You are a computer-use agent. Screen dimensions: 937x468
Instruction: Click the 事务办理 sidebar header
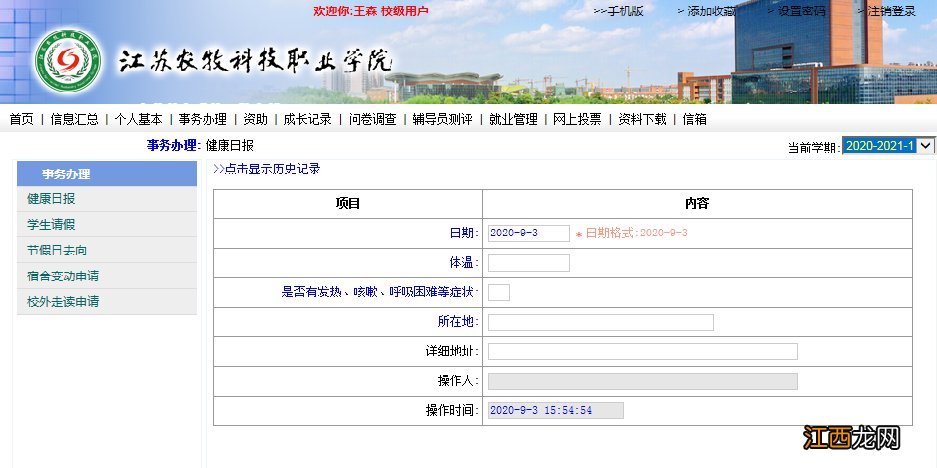click(107, 174)
